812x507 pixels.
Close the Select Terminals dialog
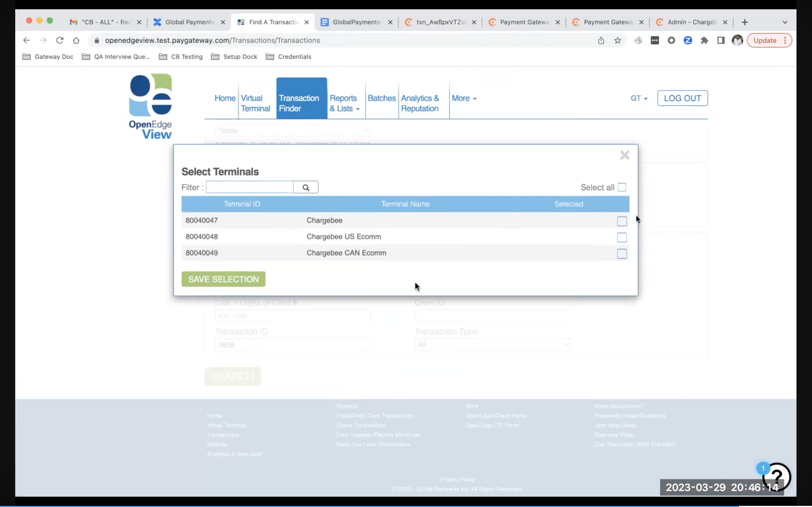tap(625, 155)
